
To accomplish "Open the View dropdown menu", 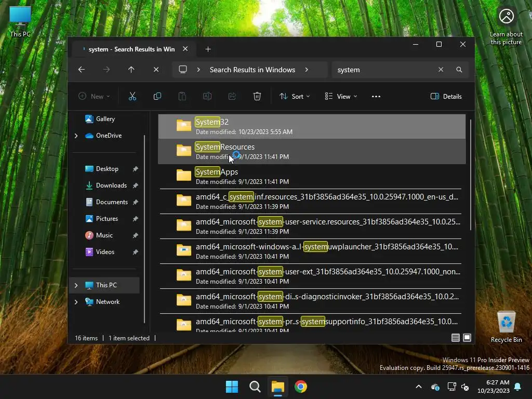I will [341, 96].
